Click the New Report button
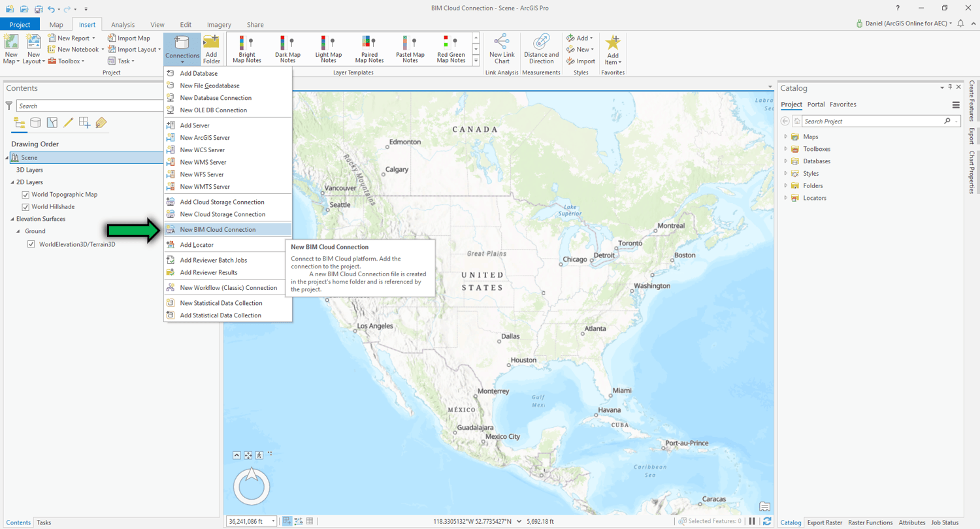Viewport: 980px width, 529px height. [71, 38]
